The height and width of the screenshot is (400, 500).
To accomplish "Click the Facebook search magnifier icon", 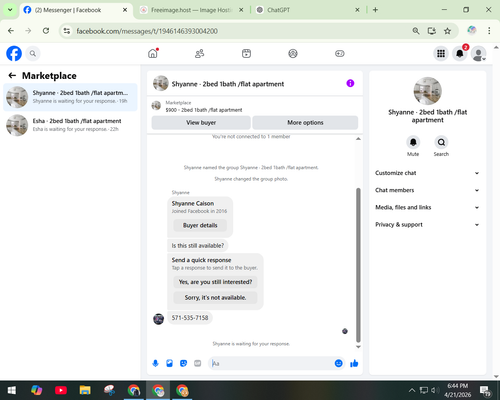I will point(33,53).
